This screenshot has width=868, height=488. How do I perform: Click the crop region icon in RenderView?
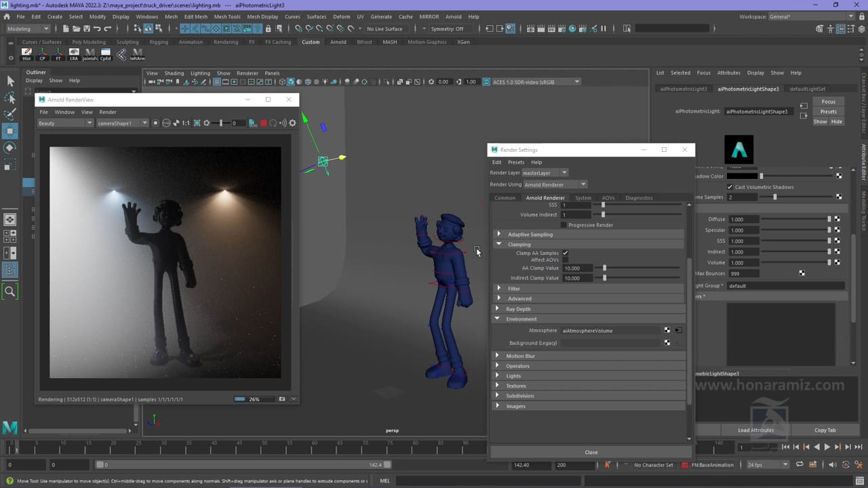coord(197,123)
